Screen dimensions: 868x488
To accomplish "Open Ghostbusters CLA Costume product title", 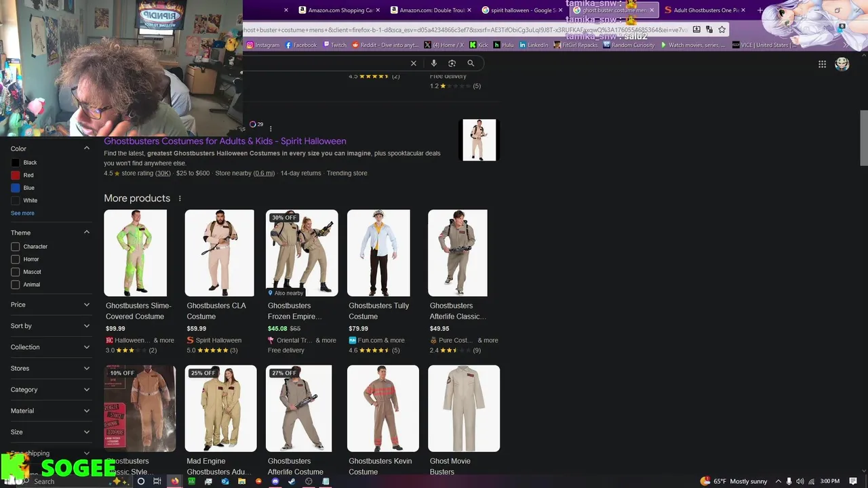I will pyautogui.click(x=216, y=311).
